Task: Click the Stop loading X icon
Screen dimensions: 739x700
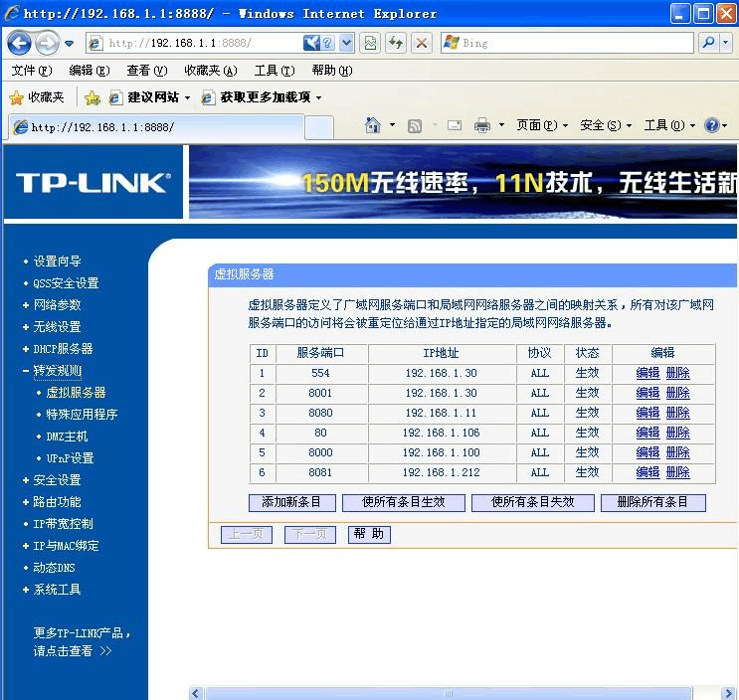Action: [422, 43]
